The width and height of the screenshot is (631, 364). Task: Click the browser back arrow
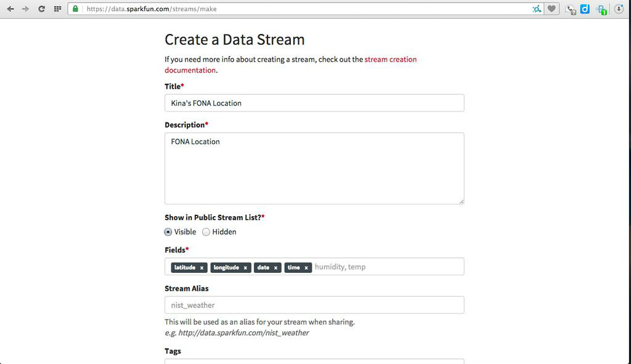pos(10,9)
